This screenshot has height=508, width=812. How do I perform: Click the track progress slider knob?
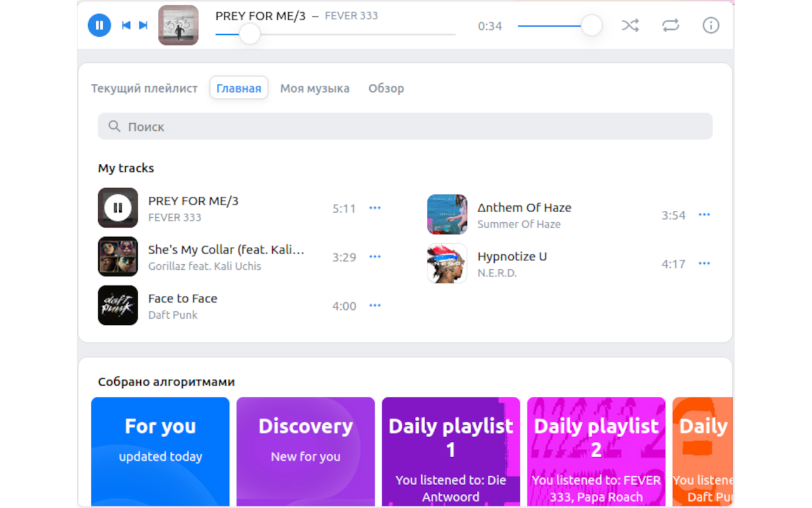pos(250,34)
